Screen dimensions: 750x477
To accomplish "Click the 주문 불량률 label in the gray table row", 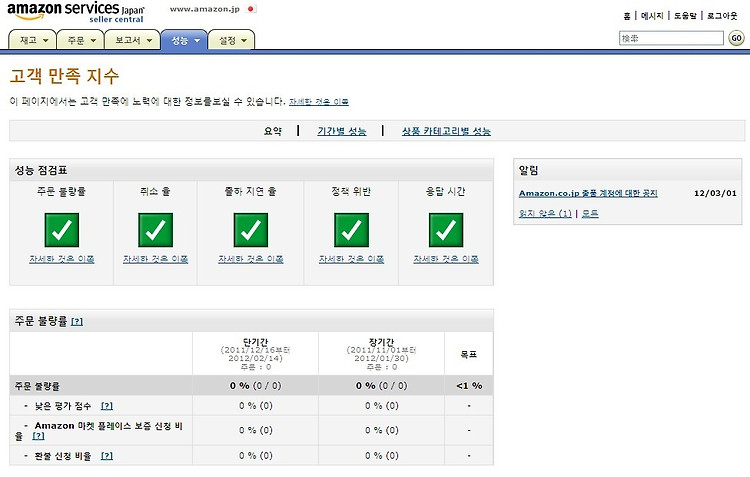I will click(37, 386).
